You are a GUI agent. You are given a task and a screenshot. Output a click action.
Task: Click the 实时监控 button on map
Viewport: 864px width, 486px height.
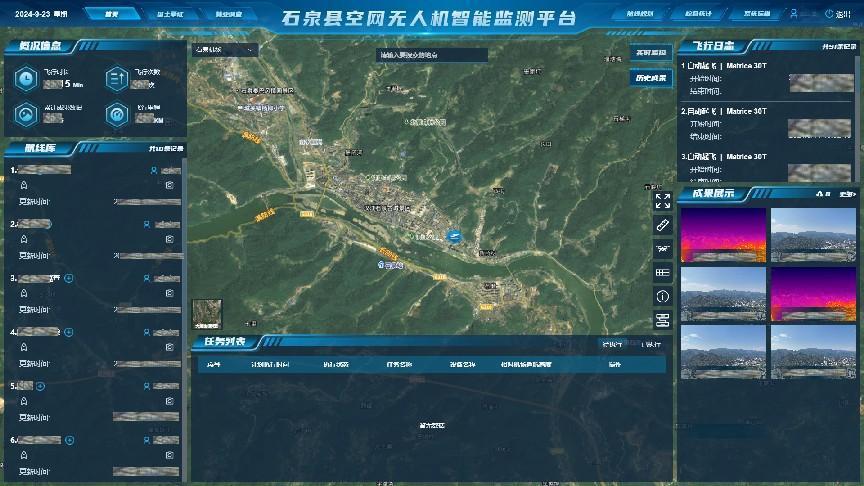650,52
